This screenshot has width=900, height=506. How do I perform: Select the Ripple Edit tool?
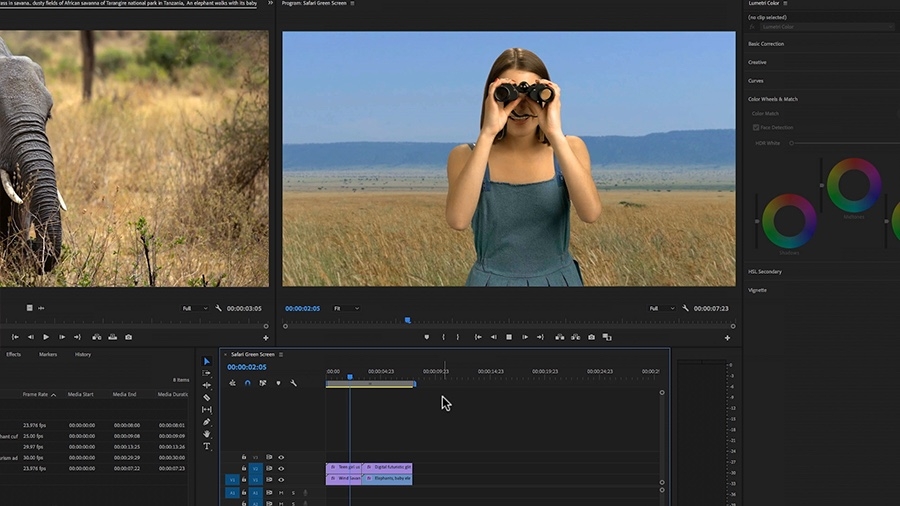pyautogui.click(x=207, y=385)
